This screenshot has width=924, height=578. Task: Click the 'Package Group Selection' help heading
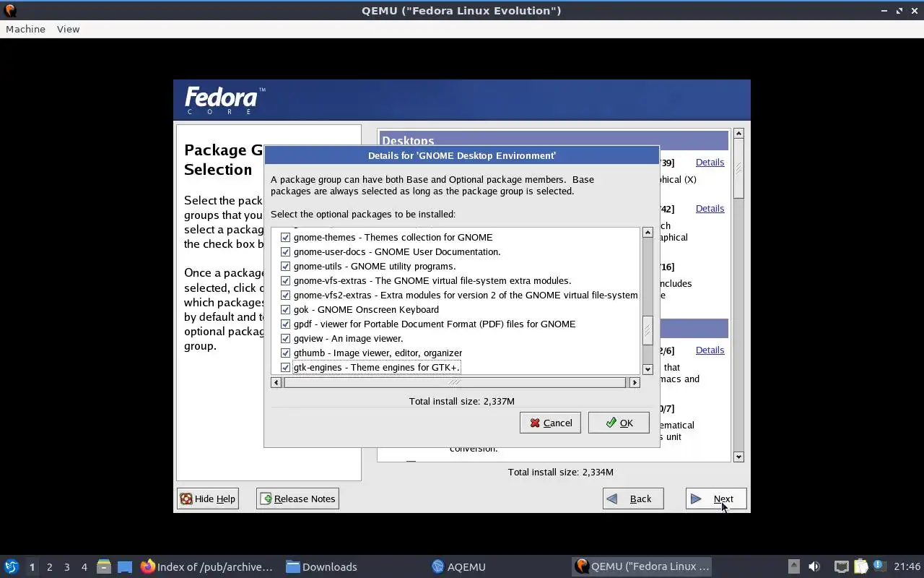(x=223, y=160)
